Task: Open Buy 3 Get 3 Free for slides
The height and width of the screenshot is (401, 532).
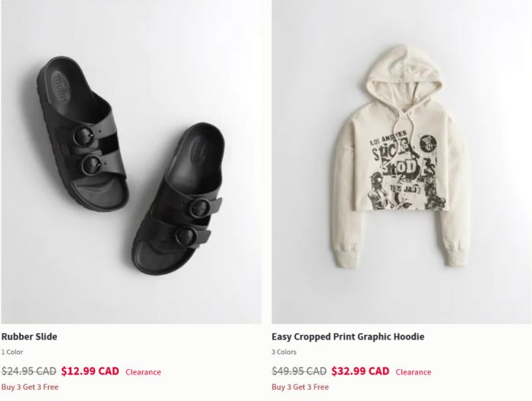Action: pyautogui.click(x=30, y=387)
